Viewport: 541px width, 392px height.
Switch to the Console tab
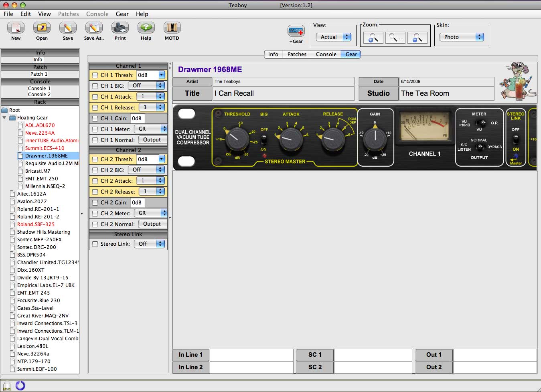pyautogui.click(x=326, y=54)
